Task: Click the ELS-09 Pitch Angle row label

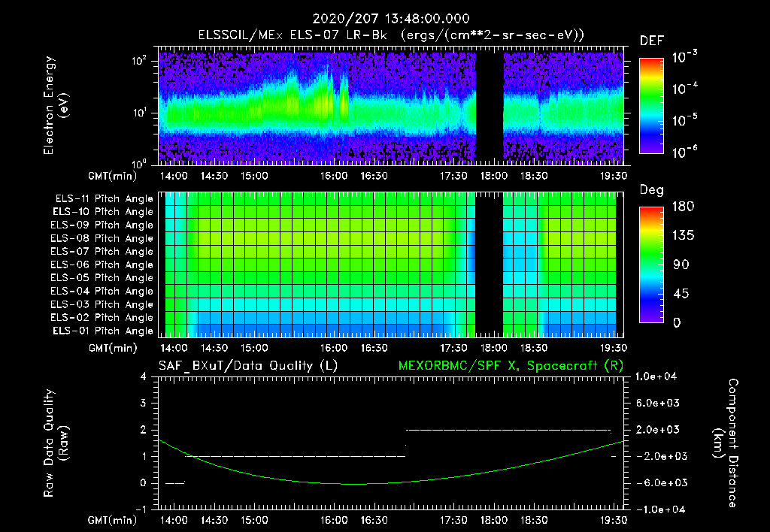Action: [x=102, y=225]
